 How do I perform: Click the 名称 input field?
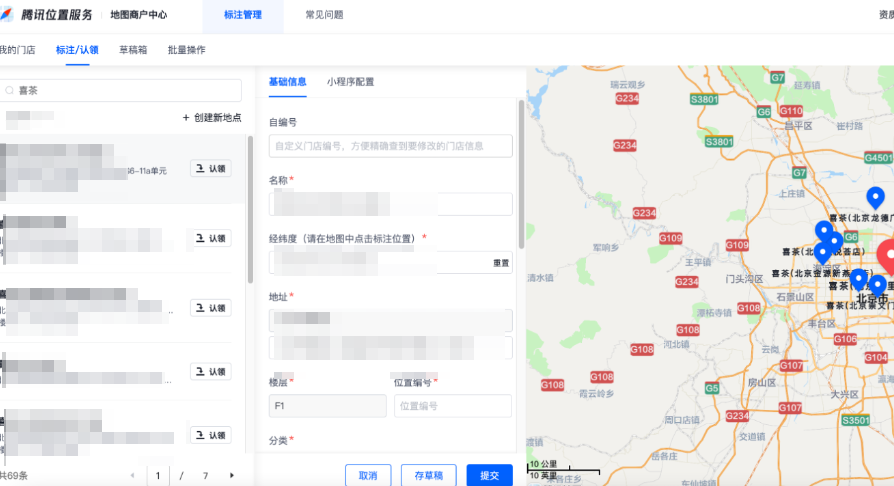391,204
